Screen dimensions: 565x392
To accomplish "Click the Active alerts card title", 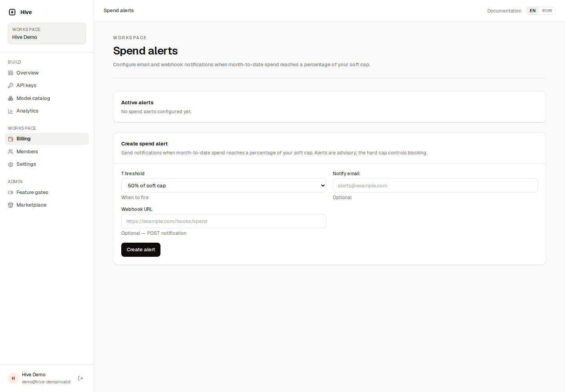I will click(137, 103).
